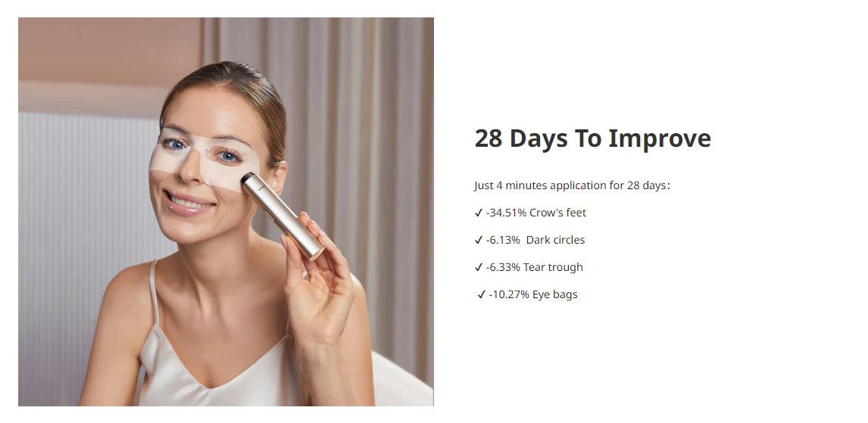This screenshot has width=868, height=423.
Task: Click the checkmark beside Tear trough
Action: tap(479, 268)
